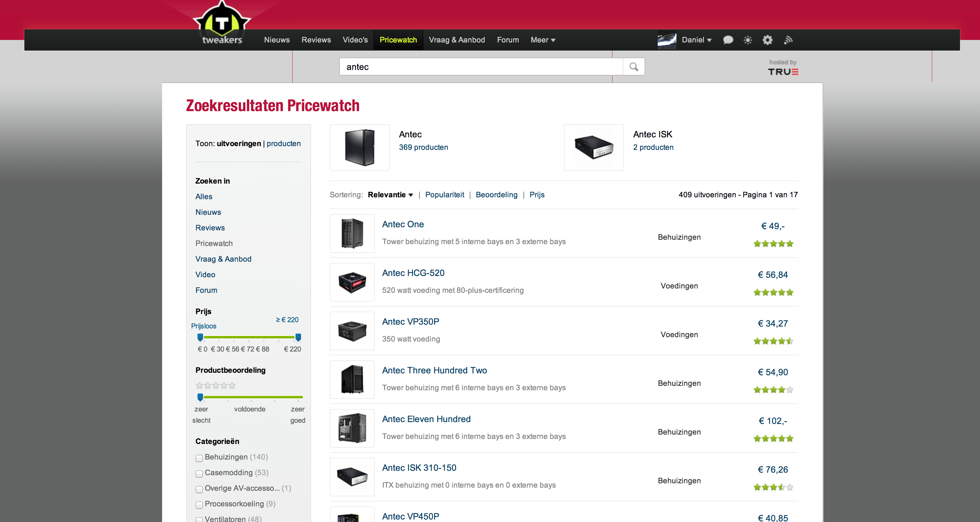The height and width of the screenshot is (522, 980).
Task: Click the maximum price slider handle
Action: pos(298,337)
